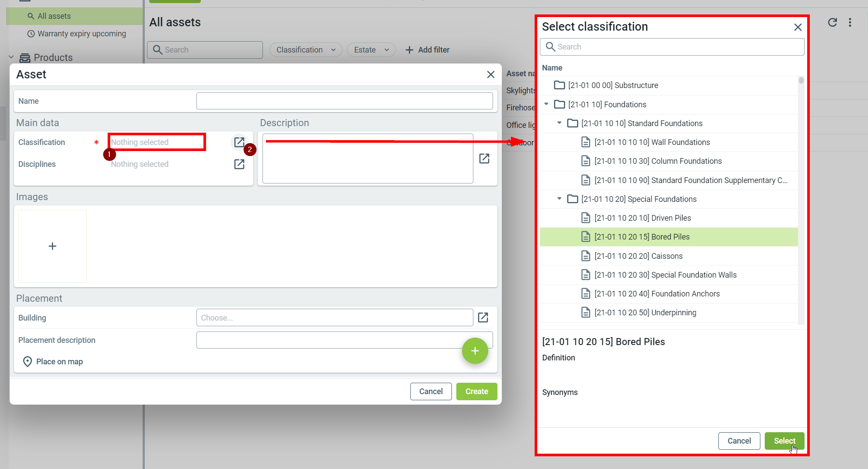Screen dimensions: 868x469
Task: Open building picker icon
Action: click(483, 317)
